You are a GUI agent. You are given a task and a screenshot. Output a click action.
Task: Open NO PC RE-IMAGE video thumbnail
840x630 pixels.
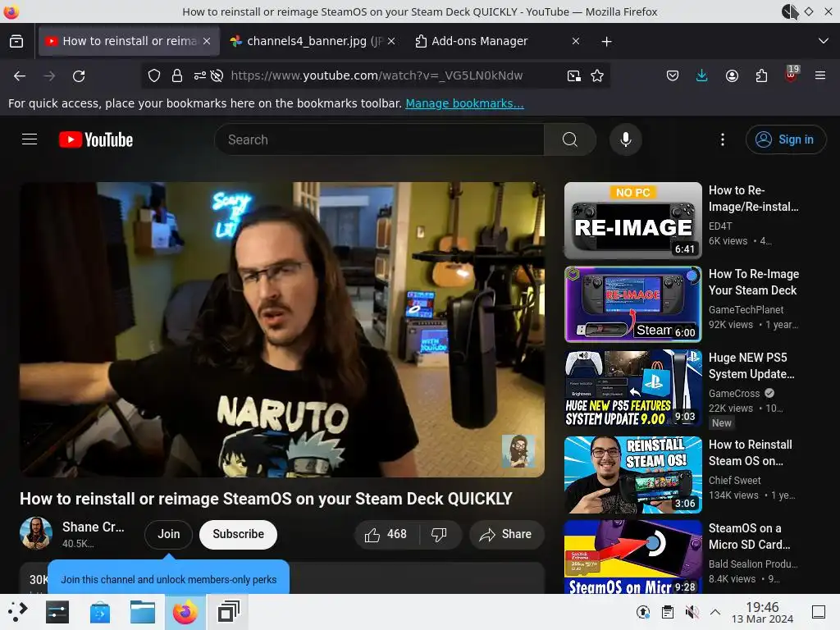632,221
